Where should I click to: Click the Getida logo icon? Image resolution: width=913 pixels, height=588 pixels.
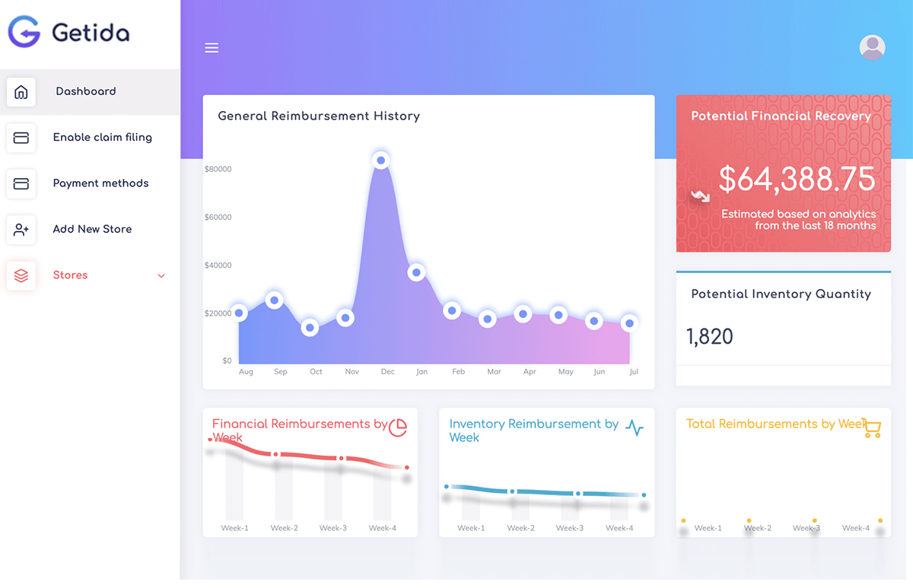click(24, 32)
